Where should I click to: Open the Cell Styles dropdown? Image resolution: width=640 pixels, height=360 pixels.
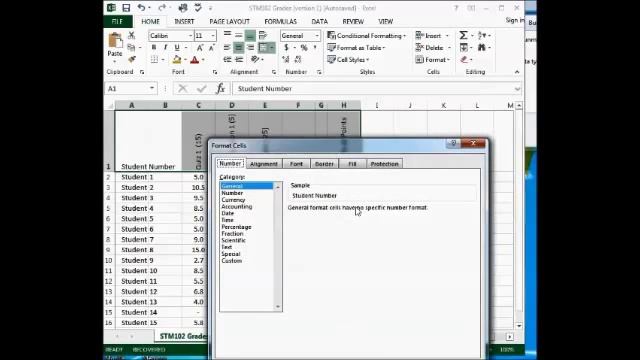point(349,60)
